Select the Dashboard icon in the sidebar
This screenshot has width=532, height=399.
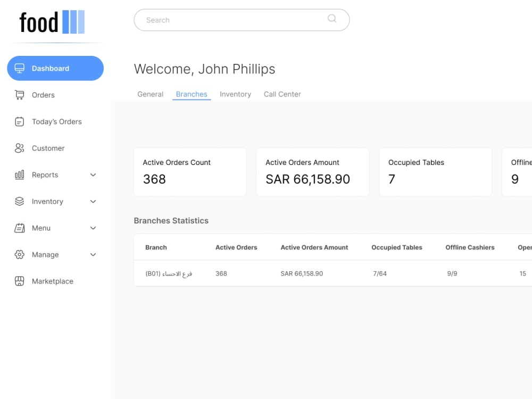(x=20, y=68)
